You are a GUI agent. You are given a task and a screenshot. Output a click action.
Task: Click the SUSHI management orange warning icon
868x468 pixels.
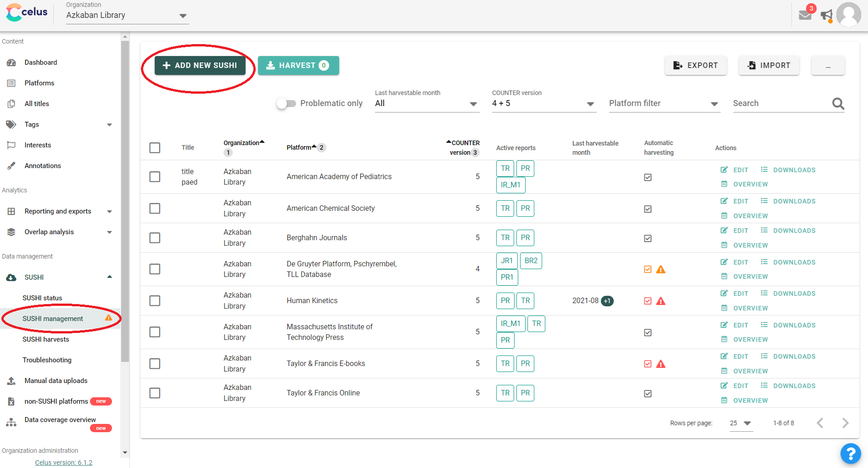pyautogui.click(x=108, y=318)
